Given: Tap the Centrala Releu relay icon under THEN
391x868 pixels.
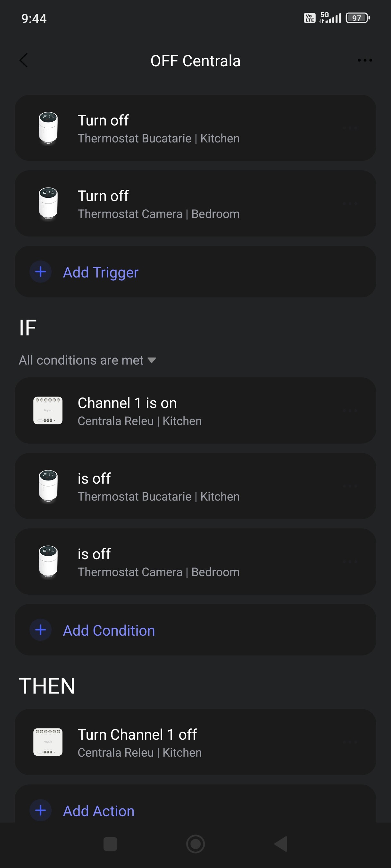Looking at the screenshot, I should tap(48, 742).
